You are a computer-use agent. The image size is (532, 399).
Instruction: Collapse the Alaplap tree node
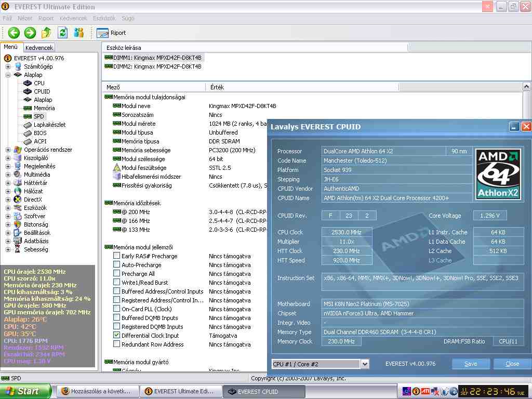click(x=8, y=75)
